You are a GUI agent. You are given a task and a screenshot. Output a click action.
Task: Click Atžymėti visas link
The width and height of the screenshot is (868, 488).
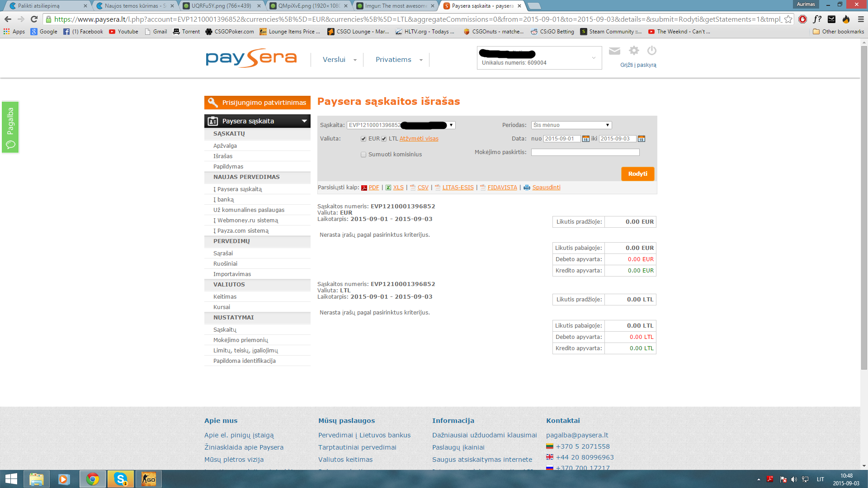419,139
